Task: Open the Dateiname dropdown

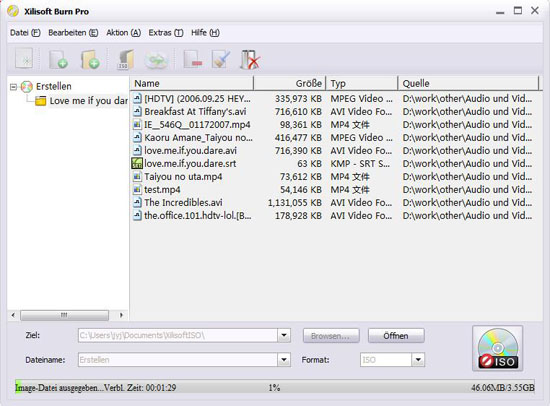Action: (x=284, y=360)
